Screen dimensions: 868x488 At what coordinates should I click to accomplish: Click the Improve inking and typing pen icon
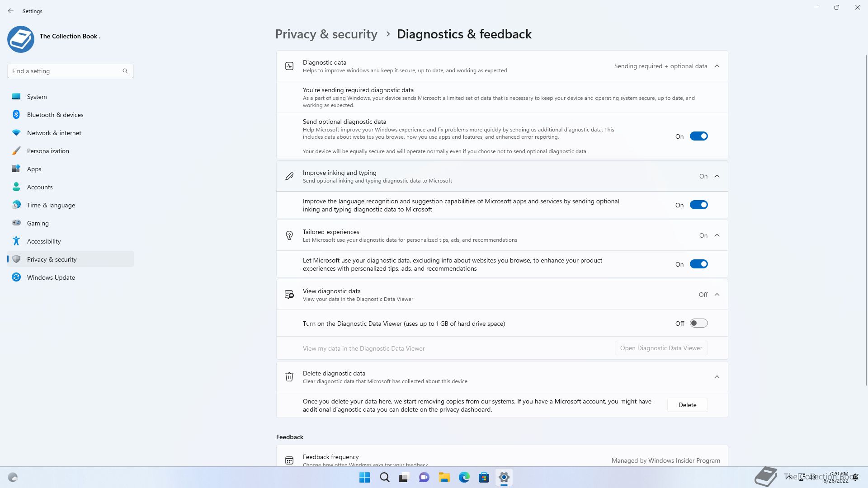[289, 176]
